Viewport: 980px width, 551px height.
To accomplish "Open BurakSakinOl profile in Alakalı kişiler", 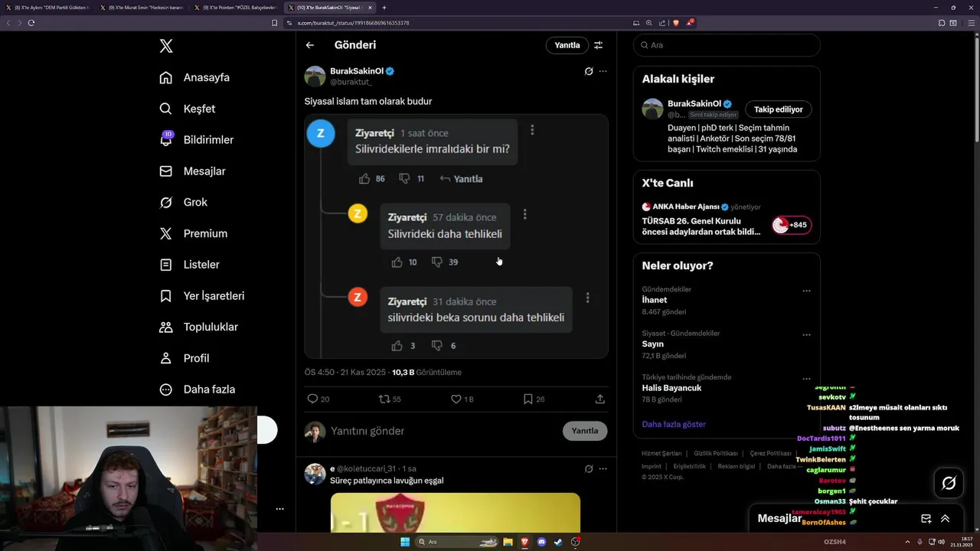I will (694, 104).
